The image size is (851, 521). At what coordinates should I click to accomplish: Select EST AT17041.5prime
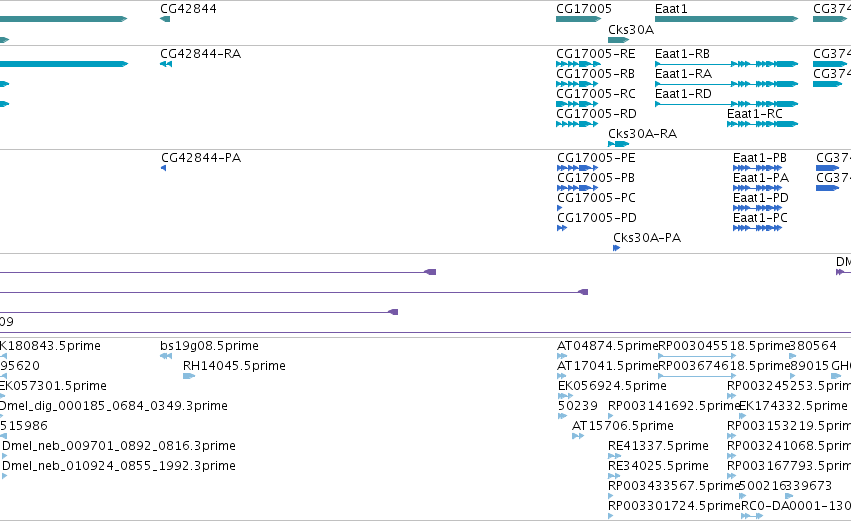608,366
